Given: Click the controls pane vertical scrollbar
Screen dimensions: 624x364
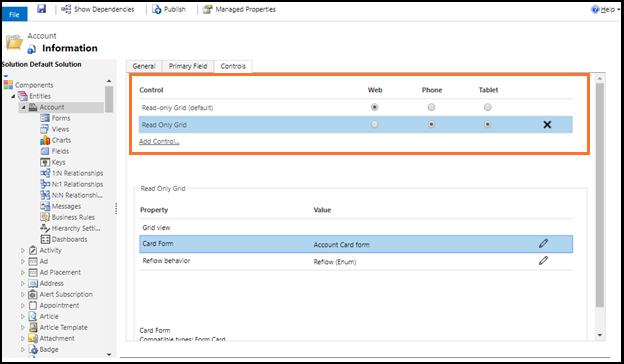Looking at the screenshot, I should click(x=600, y=195).
